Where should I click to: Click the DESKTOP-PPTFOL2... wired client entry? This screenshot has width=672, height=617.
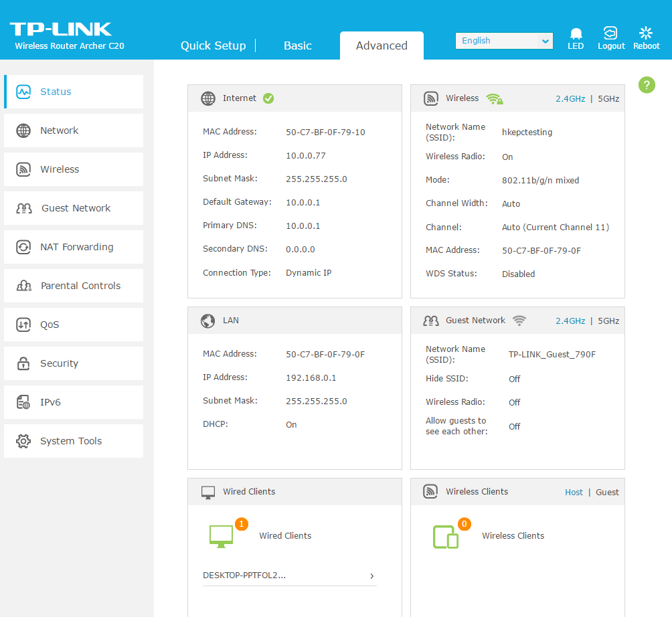pyautogui.click(x=290, y=576)
